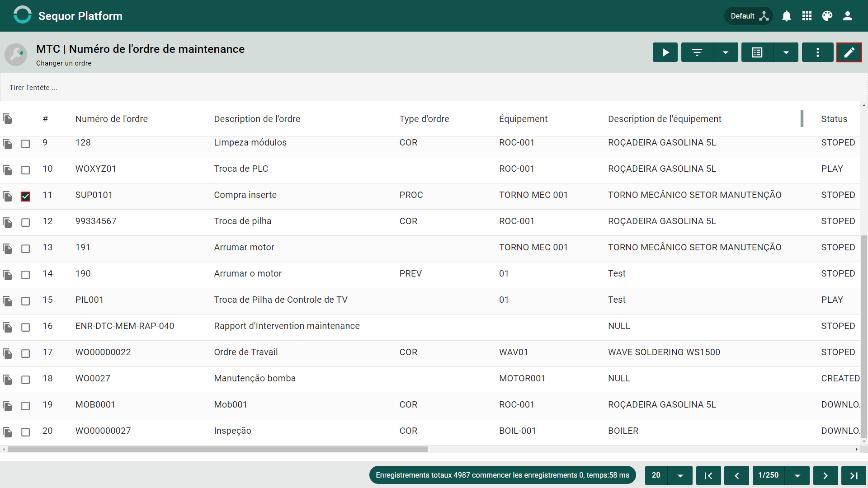This screenshot has width=868, height=488.
Task: Sort by Type d'ordre column header
Action: coord(424,119)
